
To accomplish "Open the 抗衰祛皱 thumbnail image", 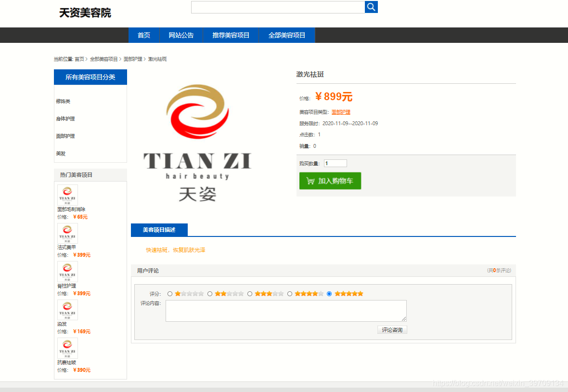I will [67, 349].
